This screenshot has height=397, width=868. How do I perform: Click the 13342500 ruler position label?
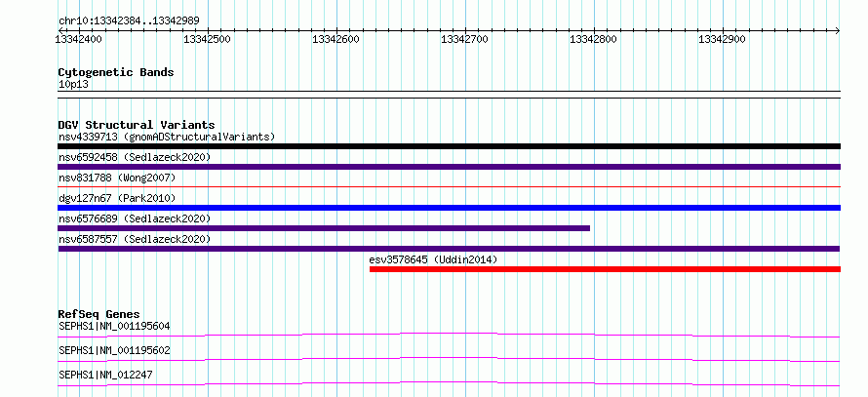pos(208,39)
